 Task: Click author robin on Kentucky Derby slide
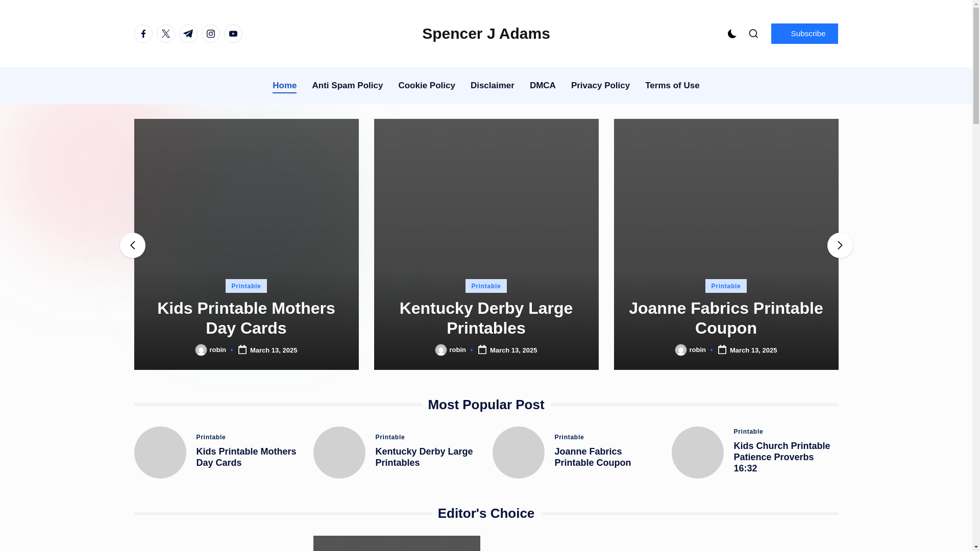pyautogui.click(x=457, y=350)
